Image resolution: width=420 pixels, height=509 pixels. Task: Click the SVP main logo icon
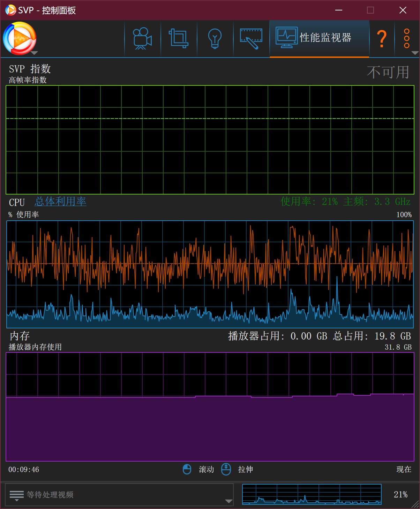point(19,38)
